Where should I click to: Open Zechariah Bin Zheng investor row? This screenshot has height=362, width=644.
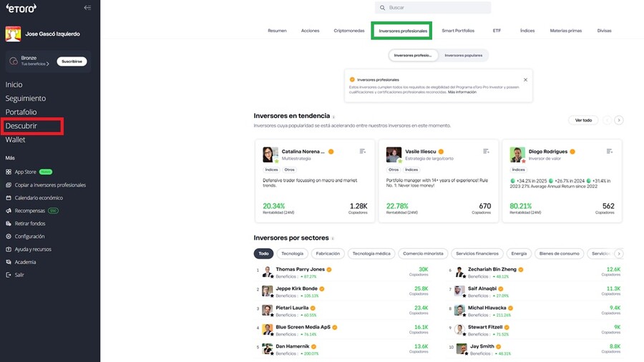pyautogui.click(x=535, y=273)
